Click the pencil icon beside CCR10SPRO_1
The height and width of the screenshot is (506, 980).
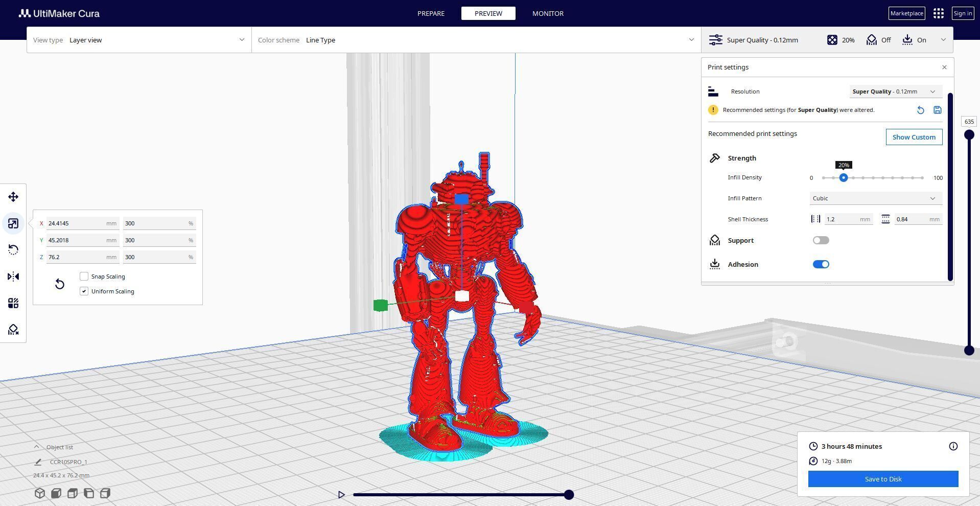[x=38, y=462]
